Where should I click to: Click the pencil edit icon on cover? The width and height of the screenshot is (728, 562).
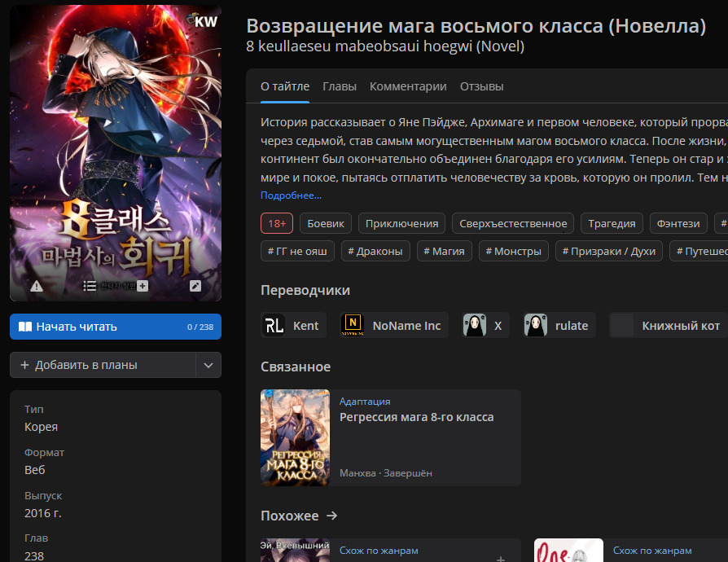[195, 286]
